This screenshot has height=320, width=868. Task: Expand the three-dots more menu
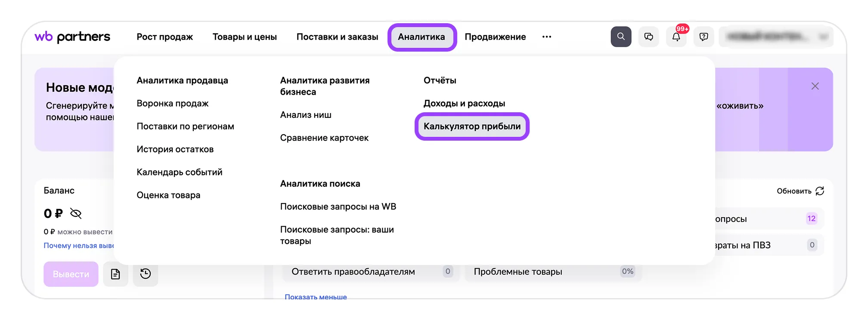547,37
